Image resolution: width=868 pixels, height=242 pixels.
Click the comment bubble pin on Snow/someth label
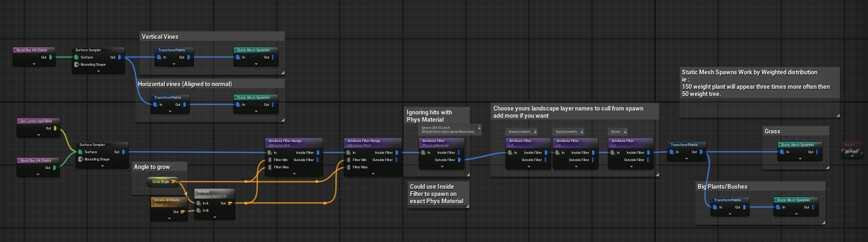(536, 131)
